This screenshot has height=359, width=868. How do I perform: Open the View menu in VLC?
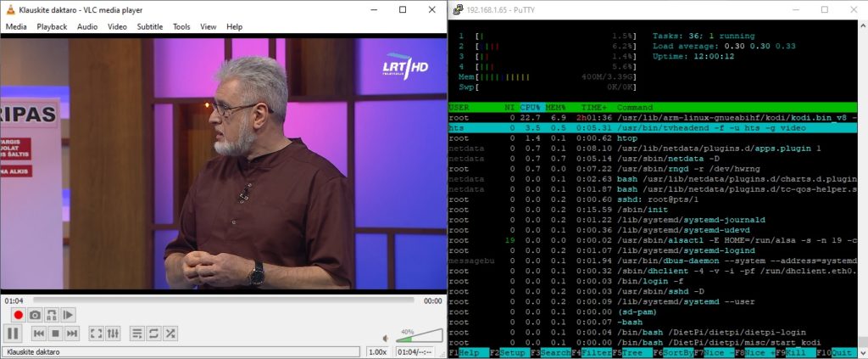pos(209,26)
